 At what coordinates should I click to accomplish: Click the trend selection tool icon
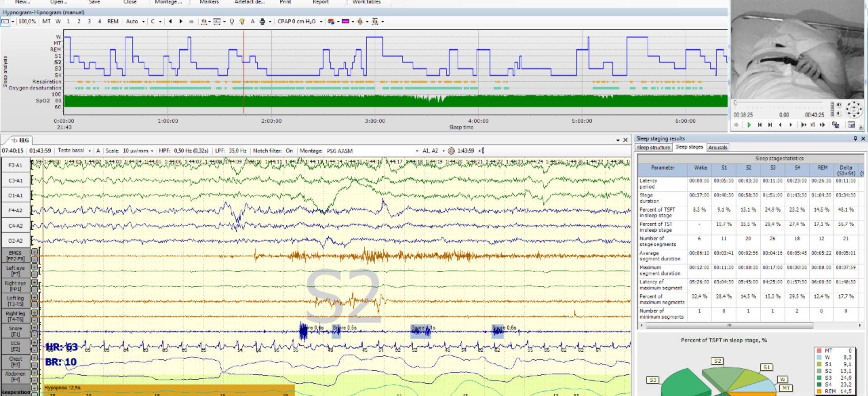(x=217, y=21)
